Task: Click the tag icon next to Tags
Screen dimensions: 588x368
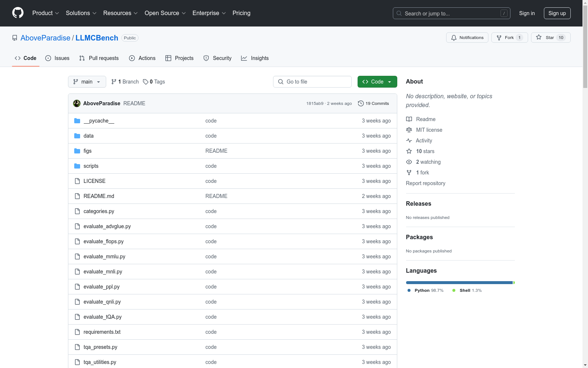Action: (146, 82)
